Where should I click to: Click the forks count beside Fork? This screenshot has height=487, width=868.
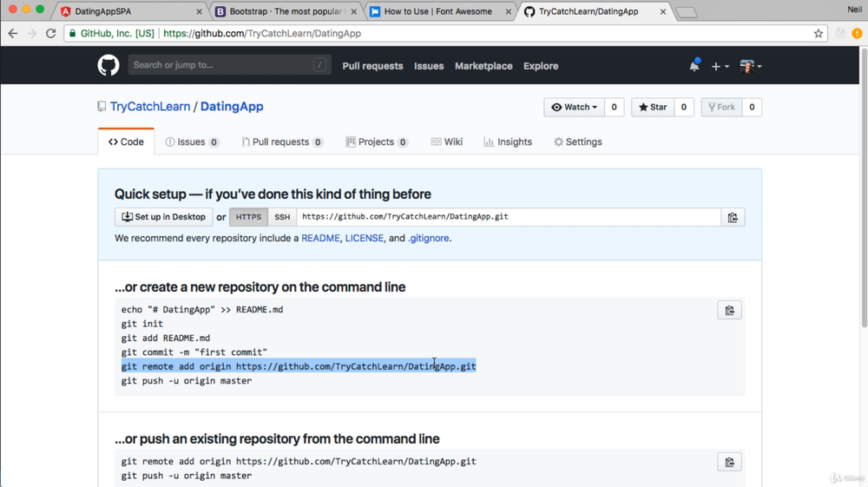[752, 108]
